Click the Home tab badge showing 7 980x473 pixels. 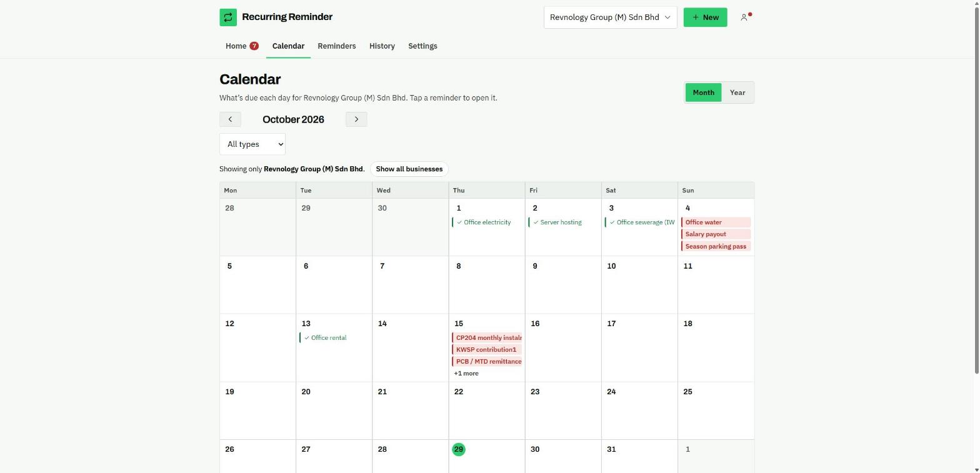pos(254,46)
